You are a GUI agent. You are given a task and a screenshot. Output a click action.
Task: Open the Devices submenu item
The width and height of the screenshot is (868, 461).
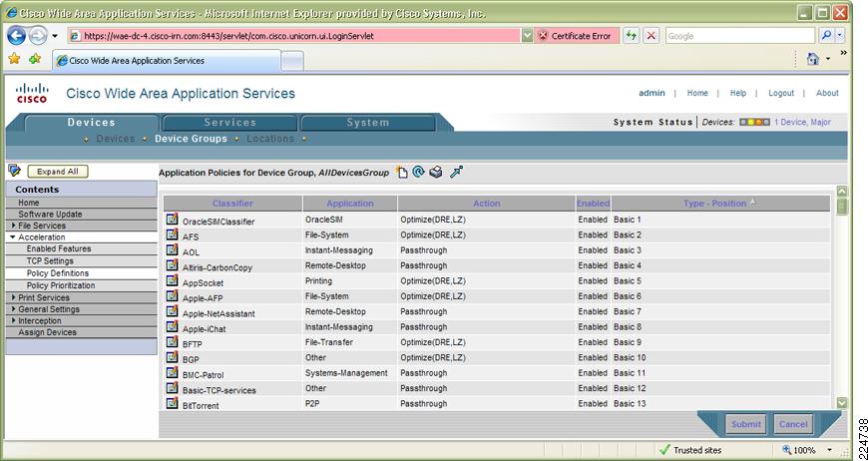pyautogui.click(x=115, y=139)
